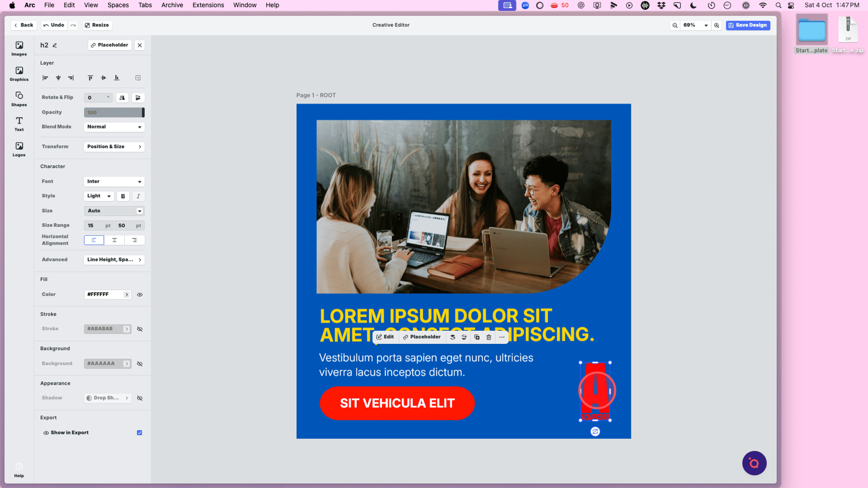Image resolution: width=868 pixels, height=488 pixels.
Task: Click Edit in the floating toolbar
Action: coord(385,337)
